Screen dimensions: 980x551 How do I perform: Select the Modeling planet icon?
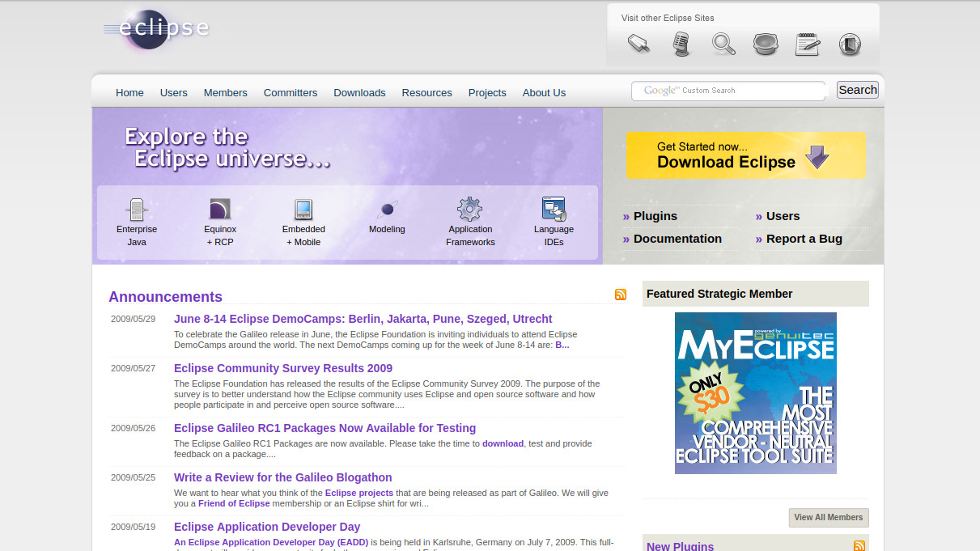(x=387, y=210)
